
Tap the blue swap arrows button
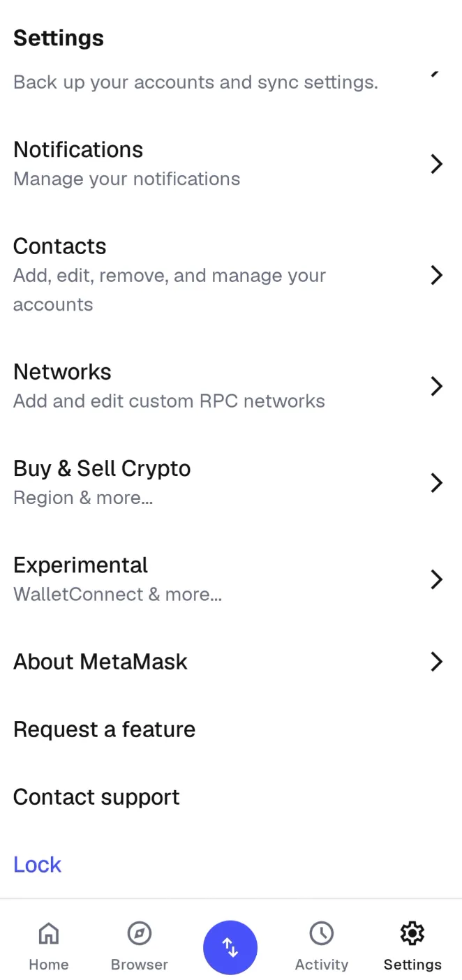(x=230, y=947)
